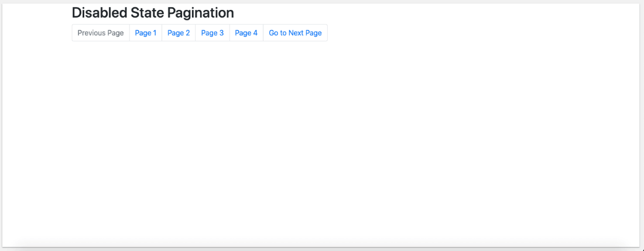Jump to the second page using Page 2

coord(179,33)
